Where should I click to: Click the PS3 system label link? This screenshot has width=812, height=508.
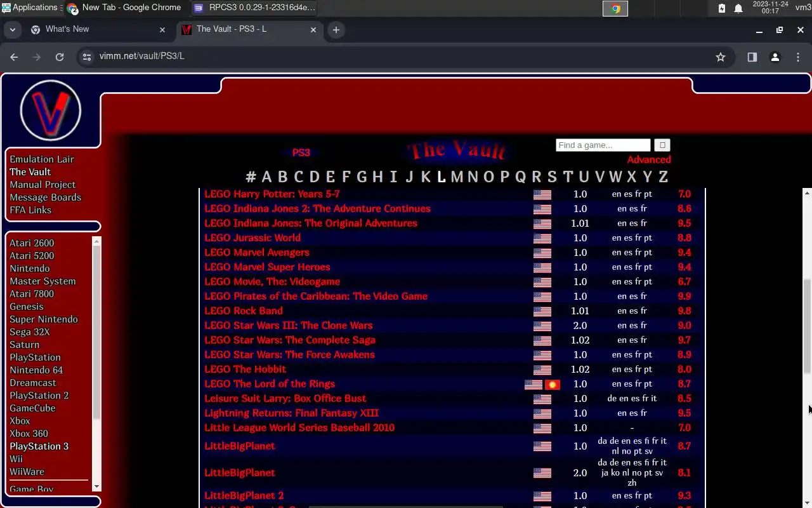tap(301, 153)
